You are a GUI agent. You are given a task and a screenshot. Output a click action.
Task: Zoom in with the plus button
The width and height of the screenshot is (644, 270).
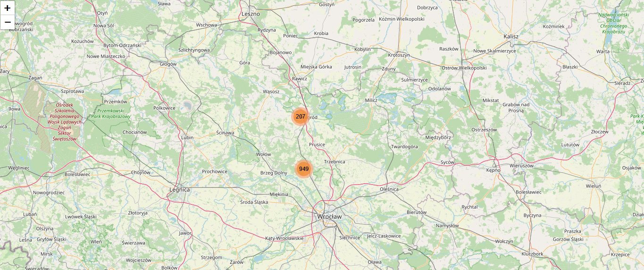click(x=8, y=8)
